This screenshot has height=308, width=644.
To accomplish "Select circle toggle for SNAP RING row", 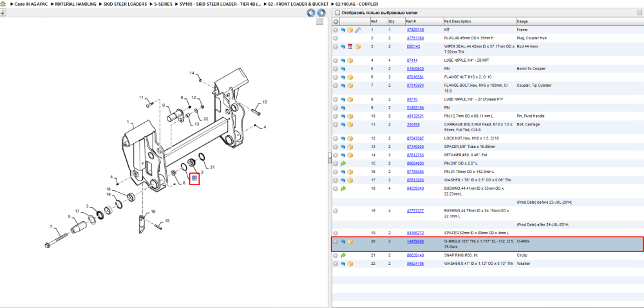I will click(x=336, y=255).
